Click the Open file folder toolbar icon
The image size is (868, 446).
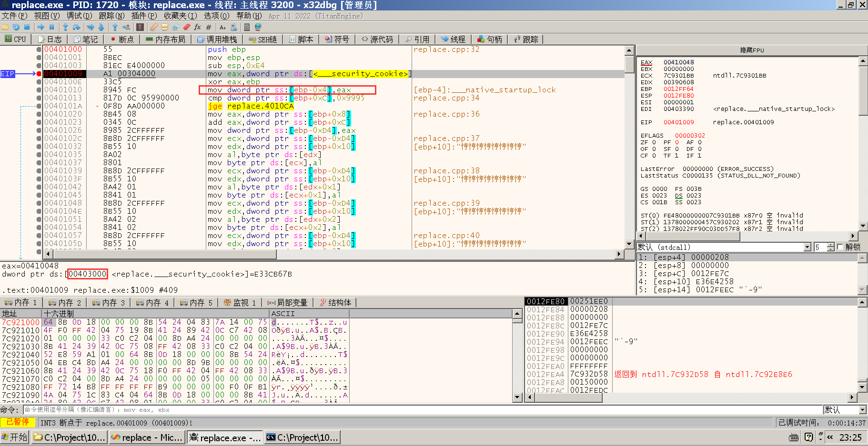click(5, 27)
